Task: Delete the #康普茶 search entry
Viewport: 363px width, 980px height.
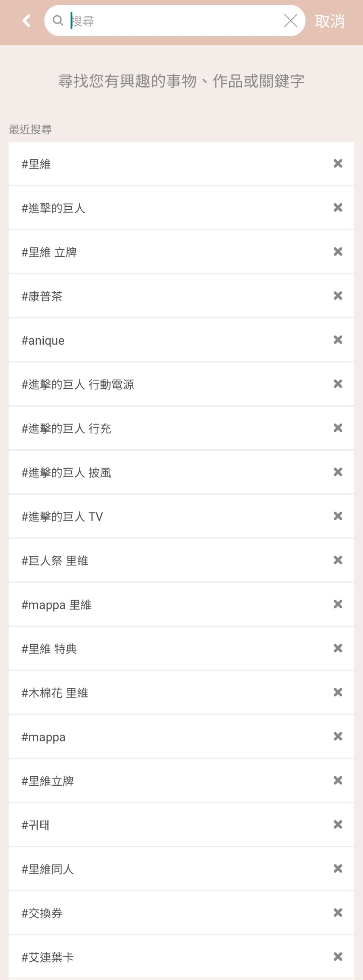Action: click(338, 296)
